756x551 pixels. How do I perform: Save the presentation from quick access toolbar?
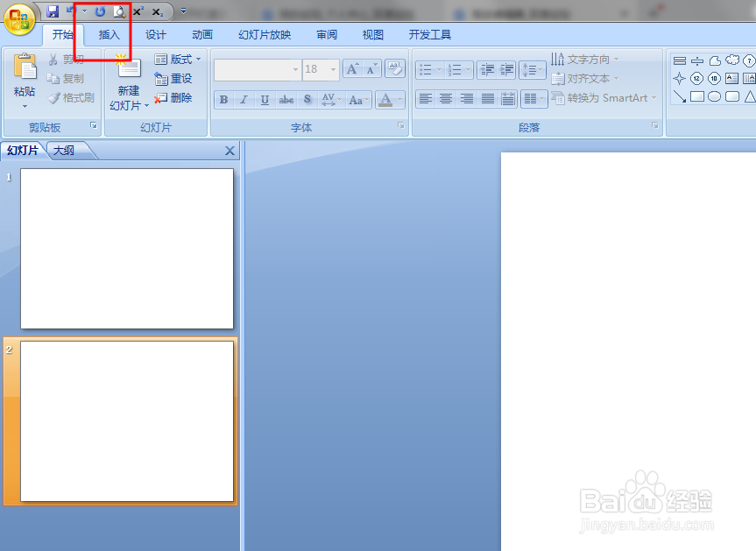coord(53,11)
